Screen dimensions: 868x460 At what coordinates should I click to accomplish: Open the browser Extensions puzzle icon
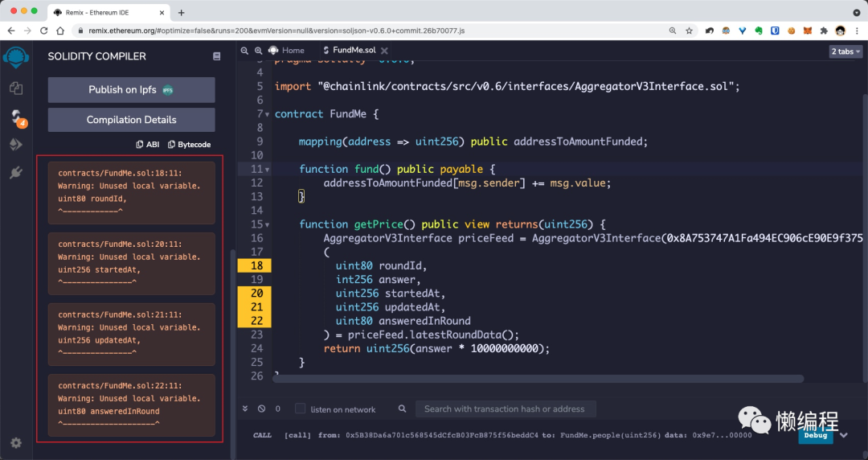[x=824, y=31]
